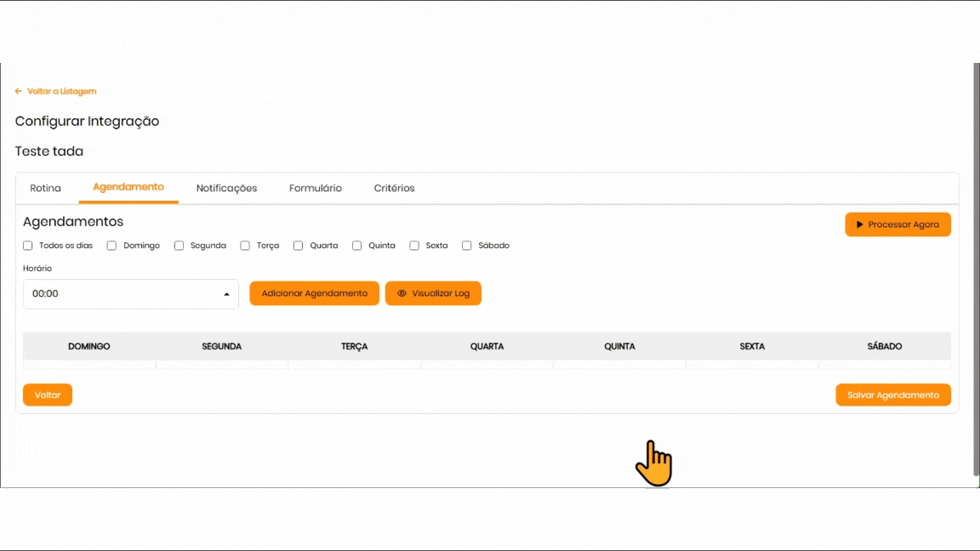Select the Terça checkbox

point(245,246)
